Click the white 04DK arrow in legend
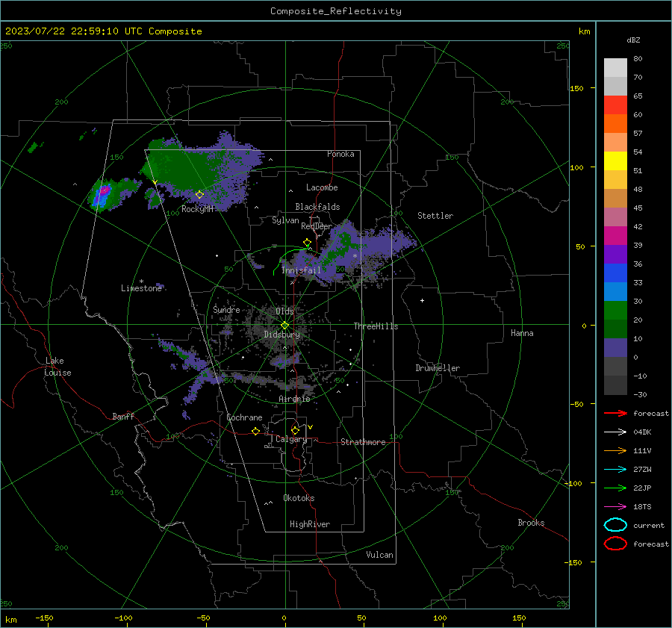This screenshot has width=672, height=628. pyautogui.click(x=615, y=432)
